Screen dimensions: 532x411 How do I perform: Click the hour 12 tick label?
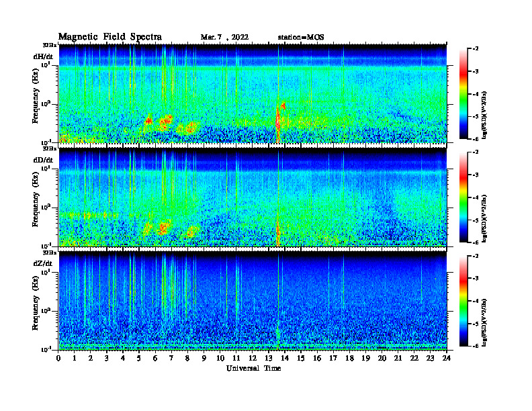253,358
